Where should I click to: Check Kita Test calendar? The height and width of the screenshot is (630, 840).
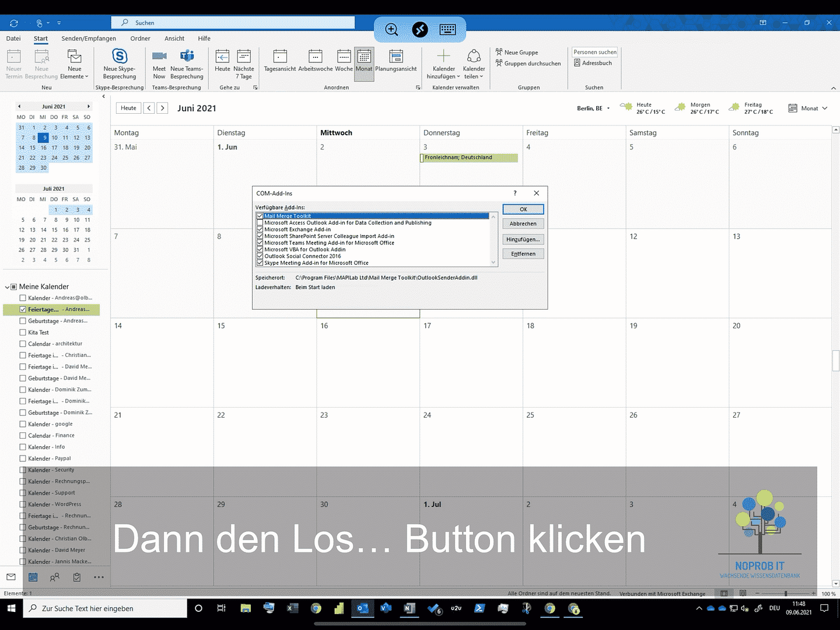[x=23, y=332]
